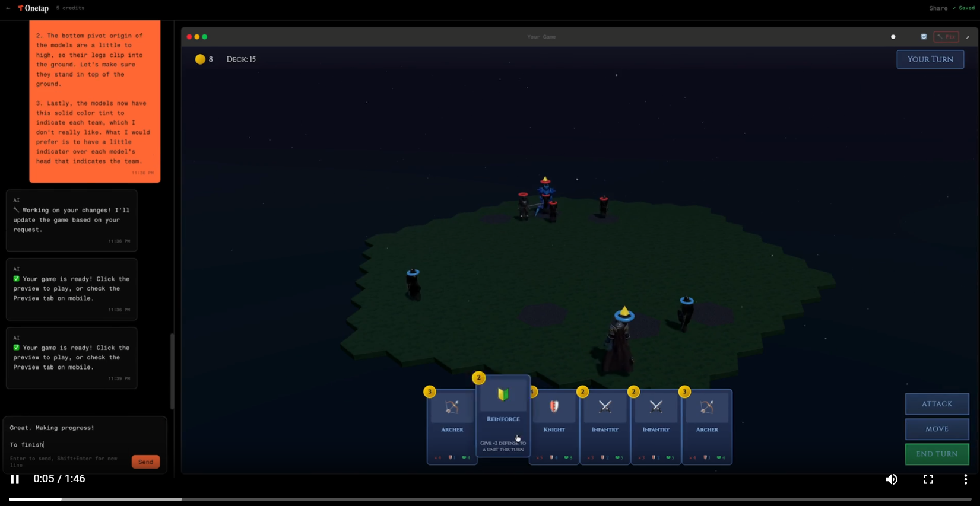Click the orange user message bubble
The width and height of the screenshot is (980, 506).
94,101
